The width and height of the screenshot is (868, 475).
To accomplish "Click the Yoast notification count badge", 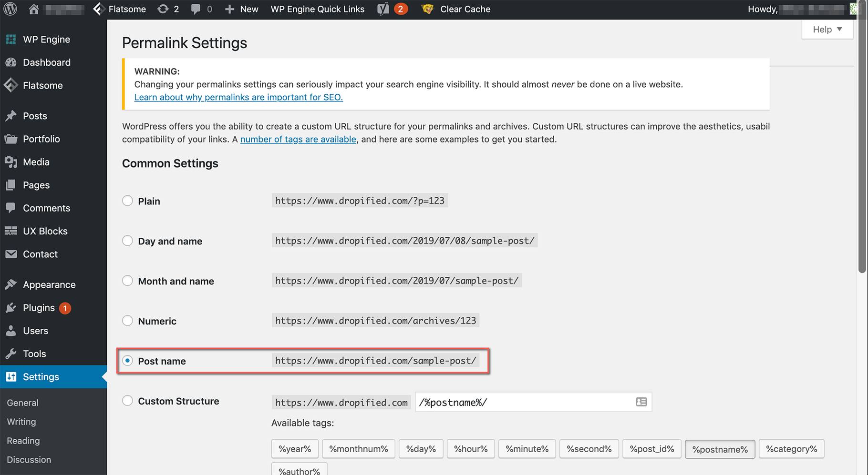I will click(401, 9).
